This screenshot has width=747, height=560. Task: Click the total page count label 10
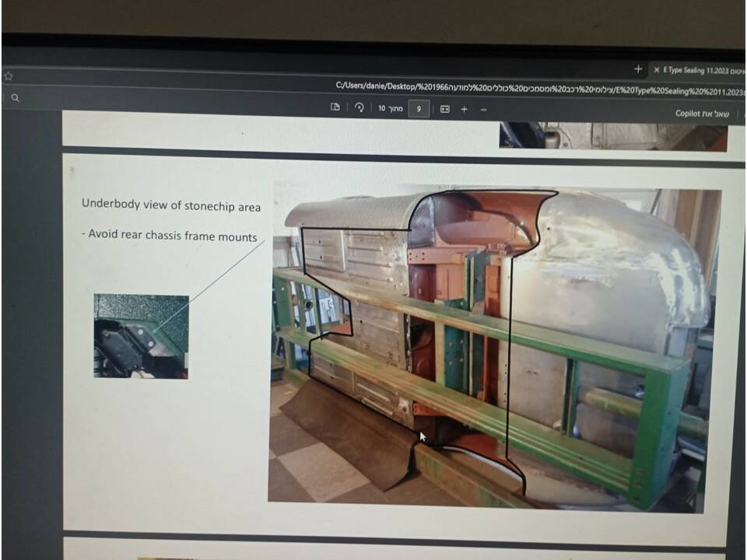(x=382, y=108)
